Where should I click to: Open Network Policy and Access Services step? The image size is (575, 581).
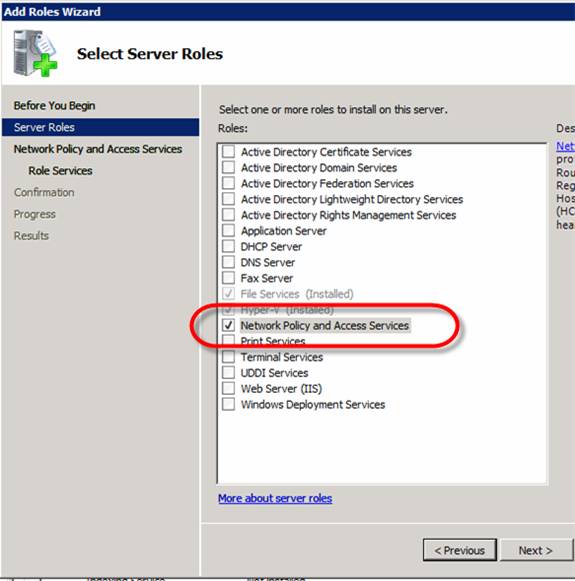pos(98,149)
